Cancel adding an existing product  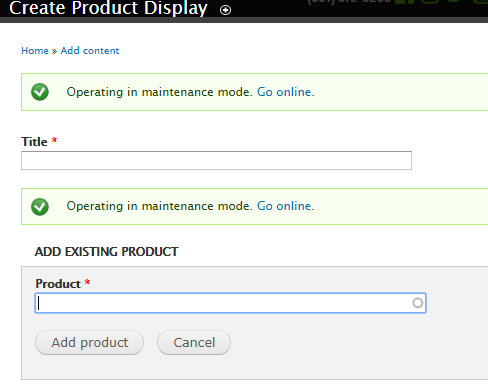coord(194,343)
